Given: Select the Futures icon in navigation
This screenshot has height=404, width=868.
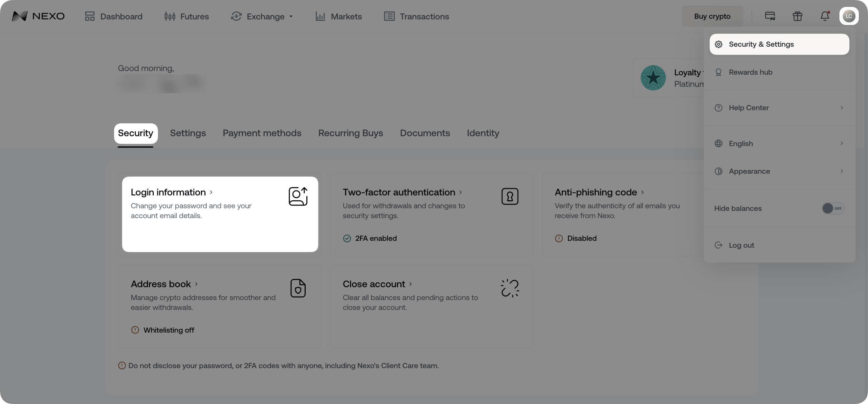Looking at the screenshot, I should point(170,16).
